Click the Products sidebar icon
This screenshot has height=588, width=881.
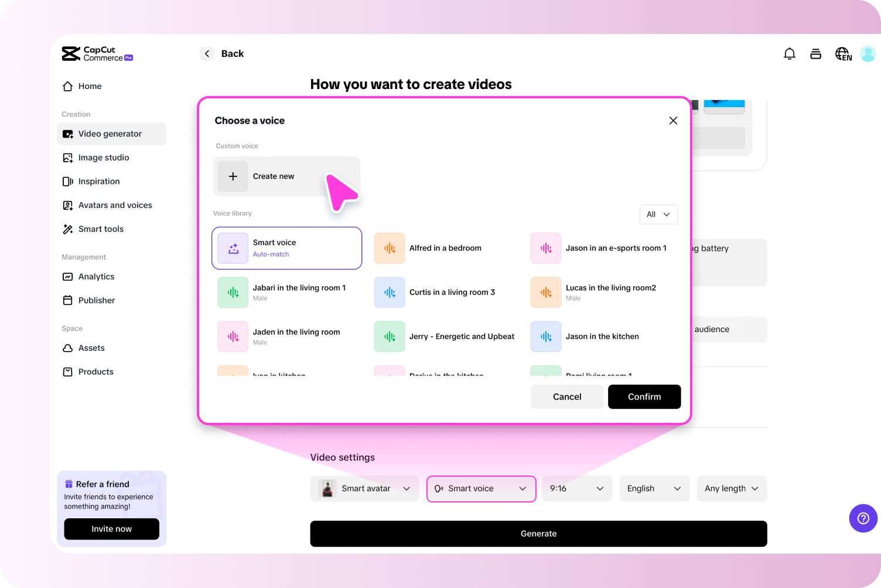[x=68, y=372]
